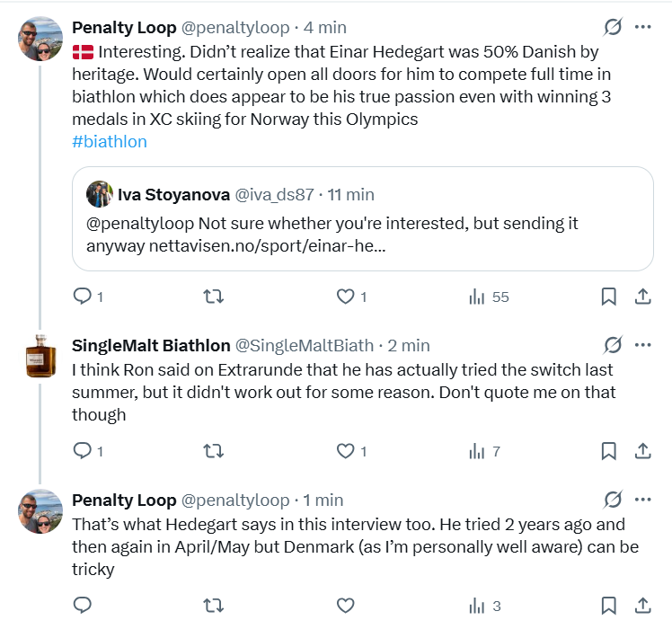Open Iva Stoyanova's quoted tweet avatar

[99, 194]
